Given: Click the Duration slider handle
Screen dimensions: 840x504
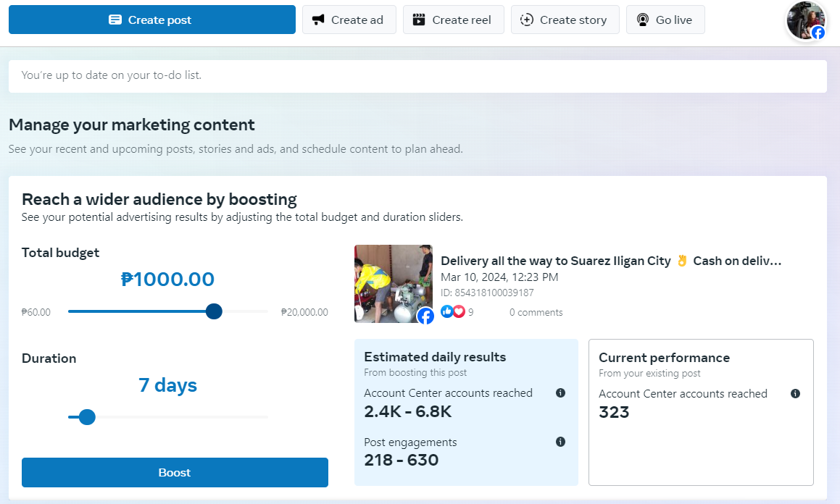Looking at the screenshot, I should [87, 417].
